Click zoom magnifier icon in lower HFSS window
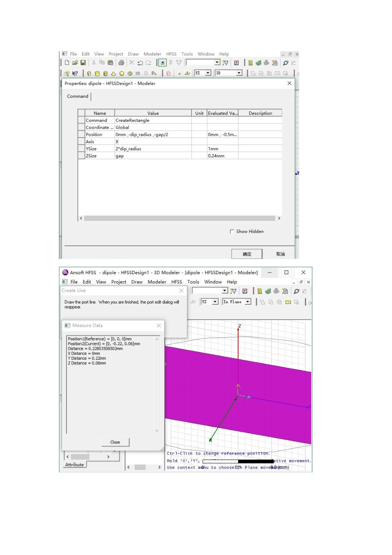The height and width of the screenshot is (555, 392). [x=296, y=291]
